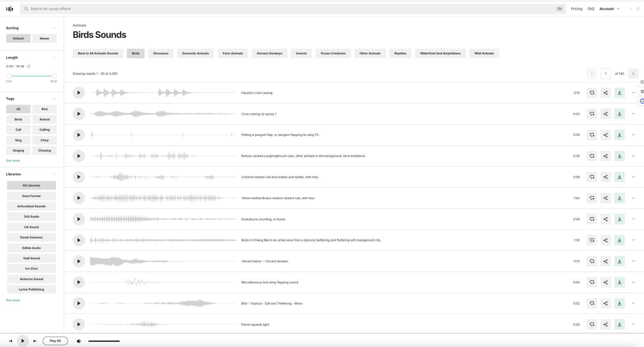
Task: Go to next results page arrow
Action: [x=633, y=74]
